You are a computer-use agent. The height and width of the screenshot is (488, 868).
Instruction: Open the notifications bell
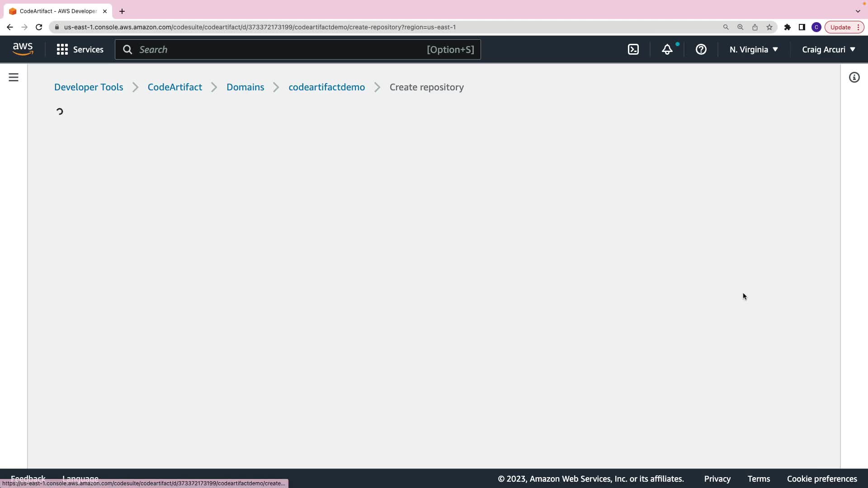point(667,50)
